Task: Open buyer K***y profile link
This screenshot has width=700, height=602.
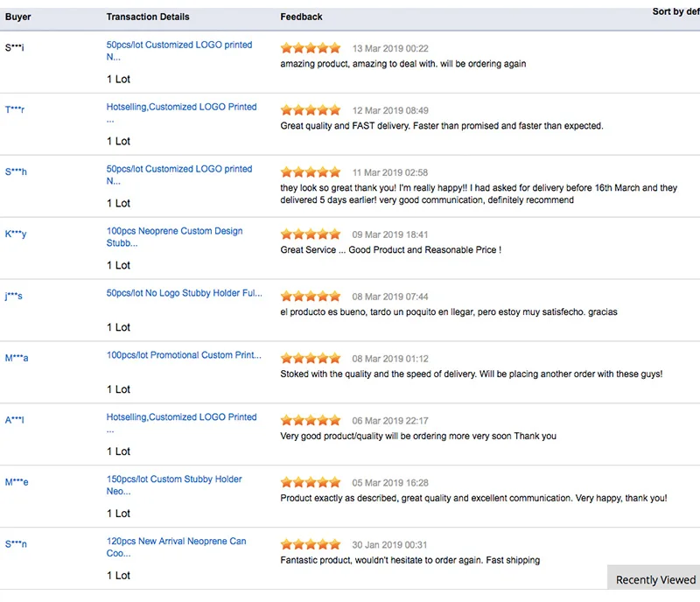Action: pos(16,234)
